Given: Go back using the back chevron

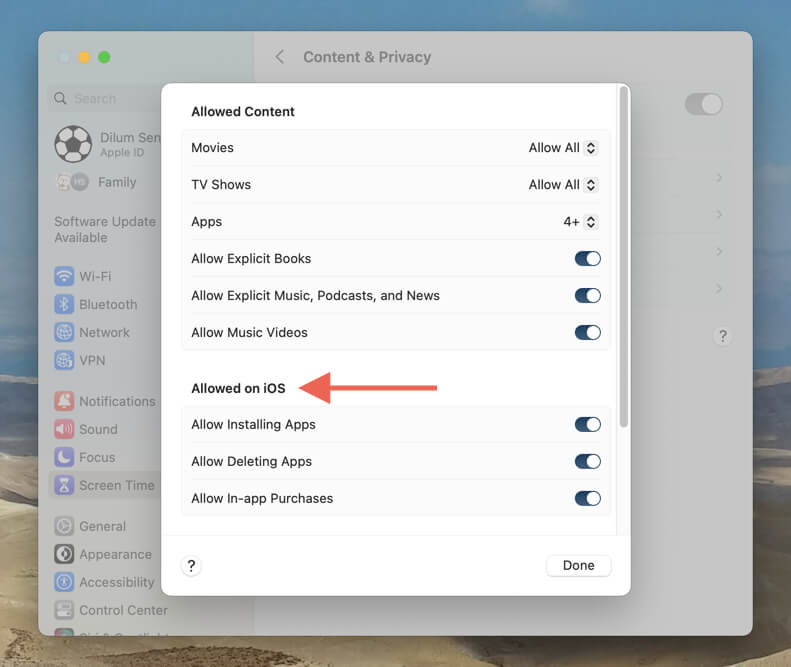Looking at the screenshot, I should click(280, 57).
